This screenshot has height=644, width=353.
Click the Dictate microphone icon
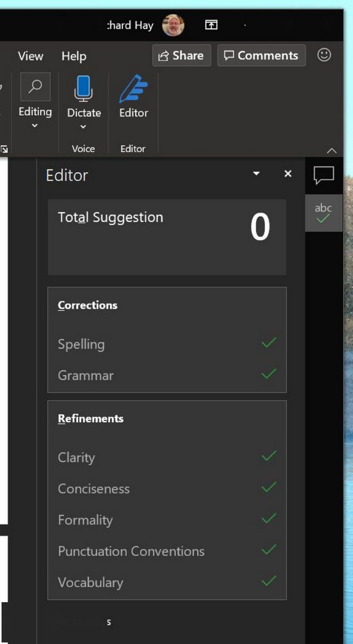tap(84, 88)
